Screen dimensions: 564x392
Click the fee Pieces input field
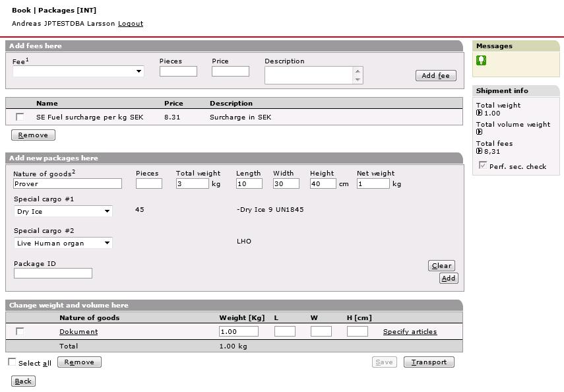tap(178, 71)
